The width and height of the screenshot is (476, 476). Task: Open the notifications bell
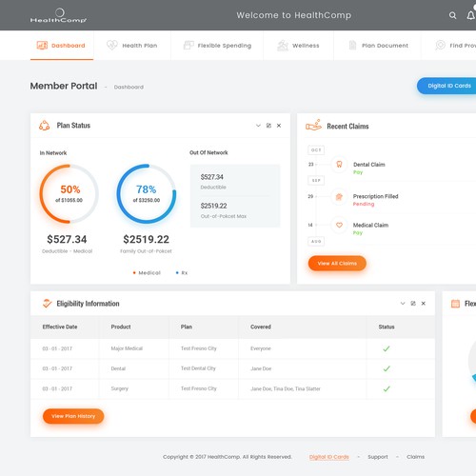point(471,15)
